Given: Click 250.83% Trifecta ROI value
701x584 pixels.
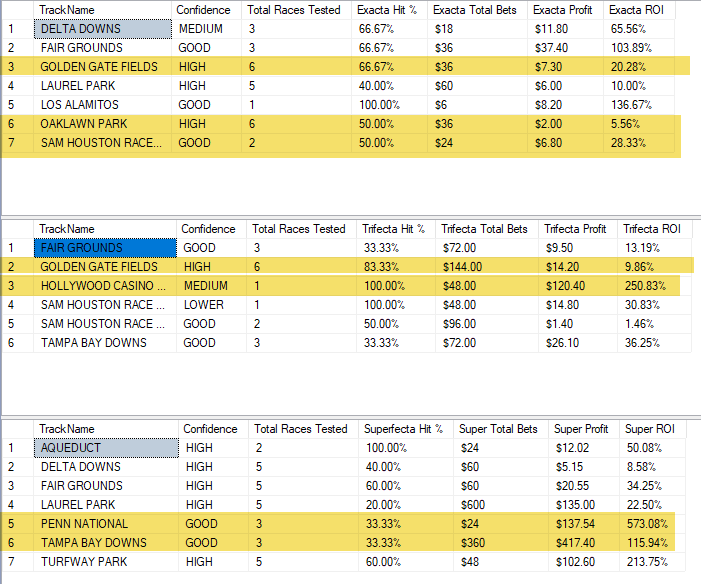Looking at the screenshot, I should pyautogui.click(x=654, y=286).
